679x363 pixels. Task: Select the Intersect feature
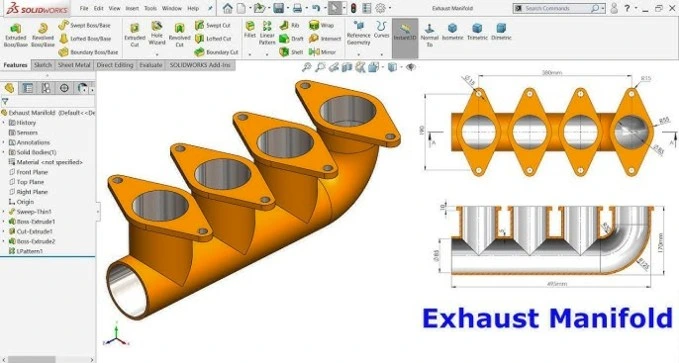325,39
